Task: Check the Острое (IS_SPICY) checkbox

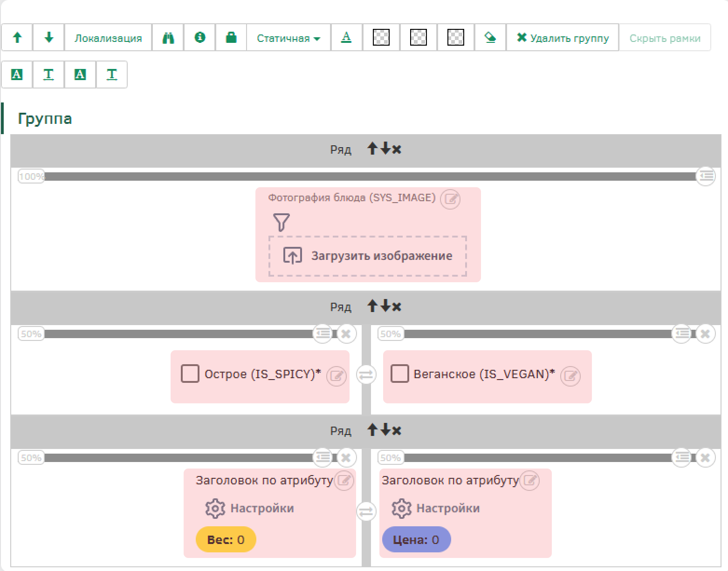Action: tap(190, 374)
